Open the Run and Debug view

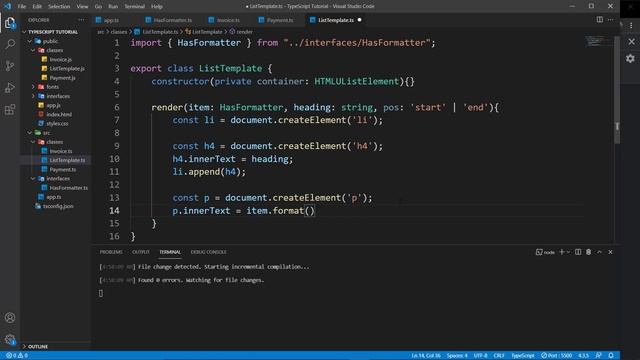coord(10,87)
